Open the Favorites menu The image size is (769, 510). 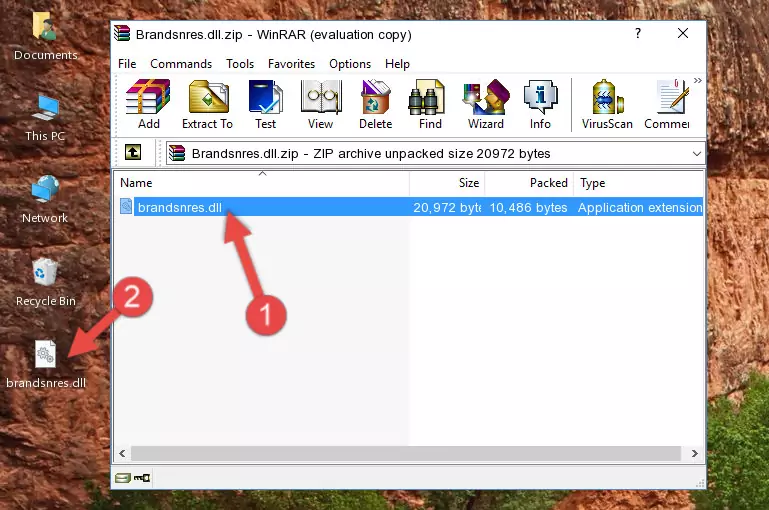291,64
